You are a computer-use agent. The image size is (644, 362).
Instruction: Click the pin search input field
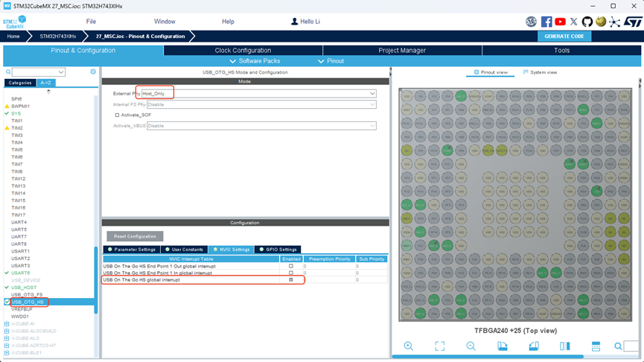631,346
